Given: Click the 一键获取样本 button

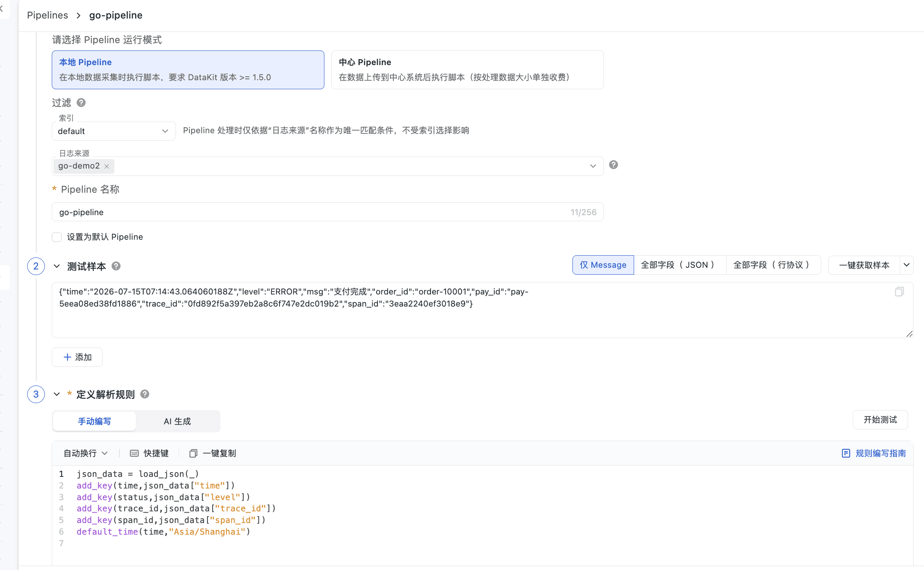Looking at the screenshot, I should [x=864, y=265].
